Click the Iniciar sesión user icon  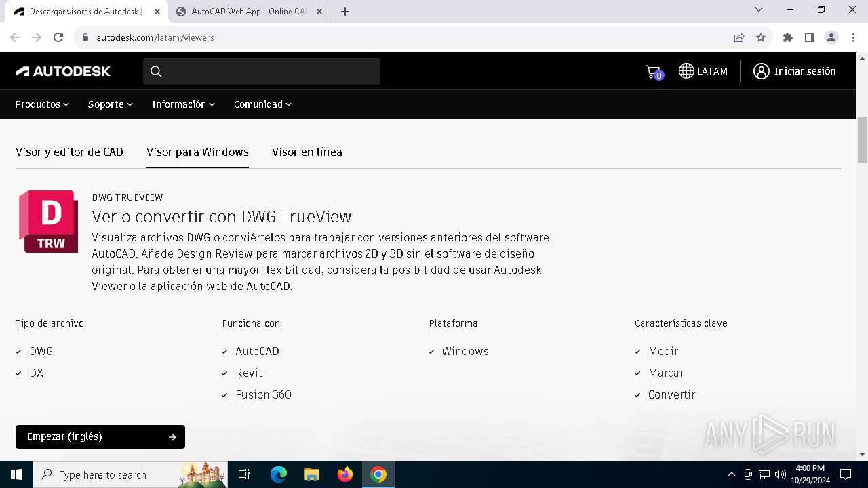click(x=761, y=71)
